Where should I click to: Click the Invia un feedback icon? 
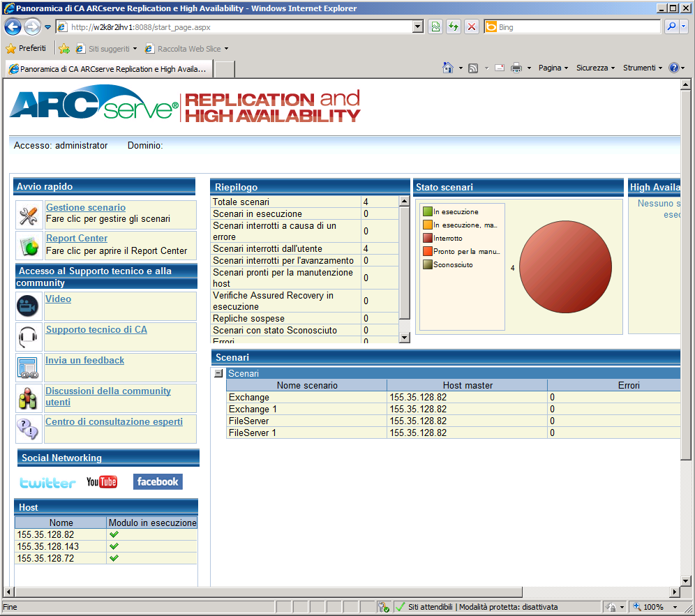tap(28, 368)
